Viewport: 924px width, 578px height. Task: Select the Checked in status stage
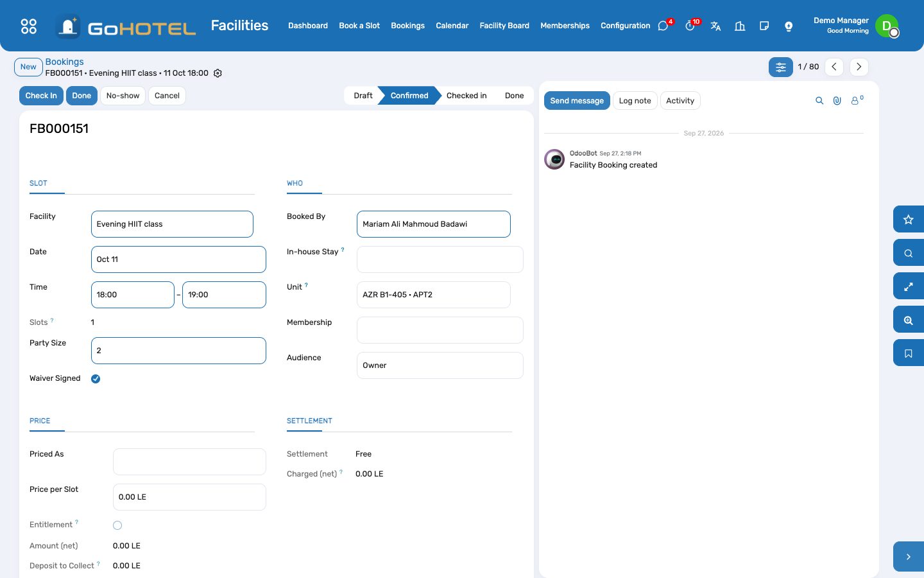(x=466, y=96)
